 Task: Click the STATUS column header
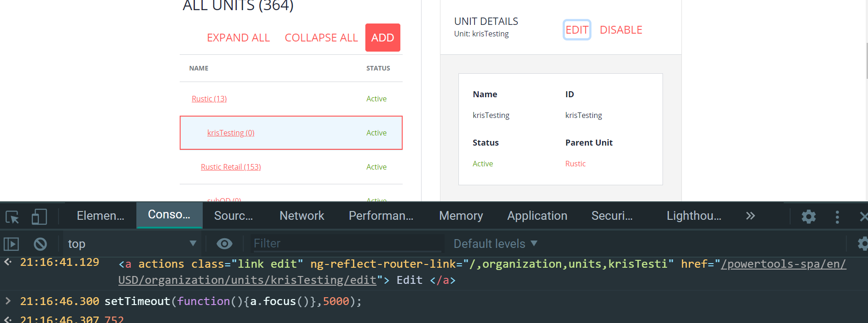(378, 68)
